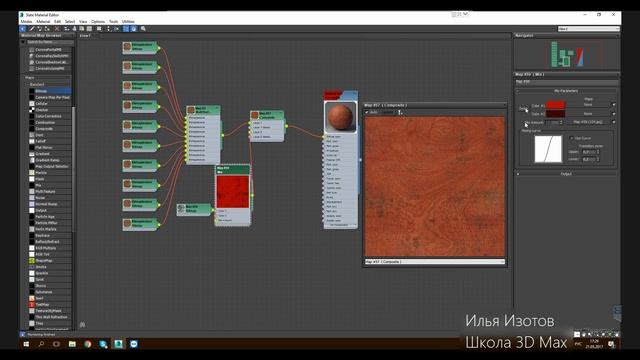Click the red Delete Selected icon
This screenshot has height=360, width=640.
click(57, 29)
